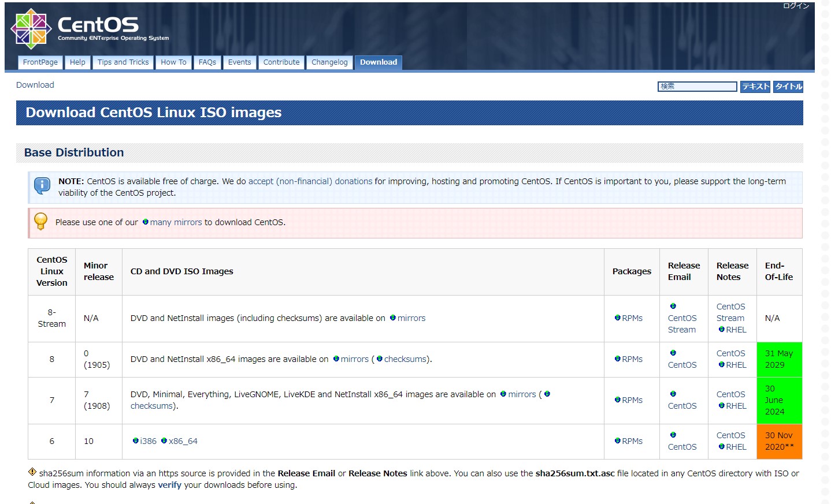Click globe icon before i386 link
The height and width of the screenshot is (504, 831).
pyautogui.click(x=136, y=440)
